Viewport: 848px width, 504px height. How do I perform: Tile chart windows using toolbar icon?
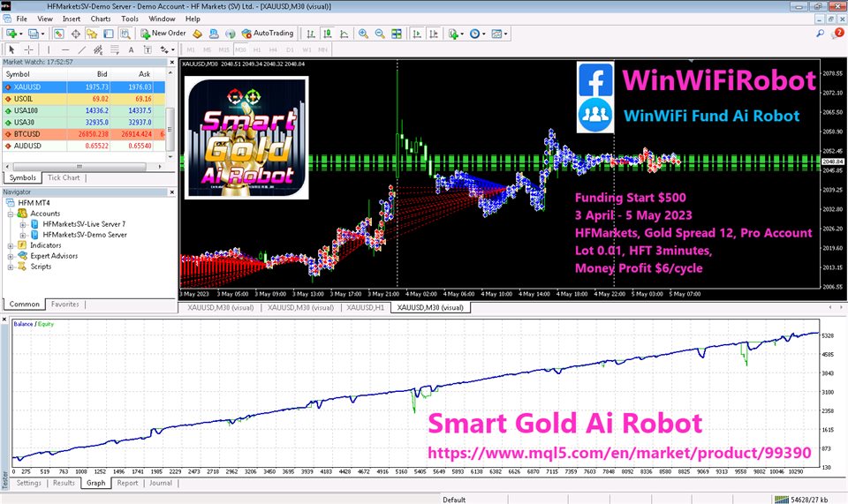(397, 34)
